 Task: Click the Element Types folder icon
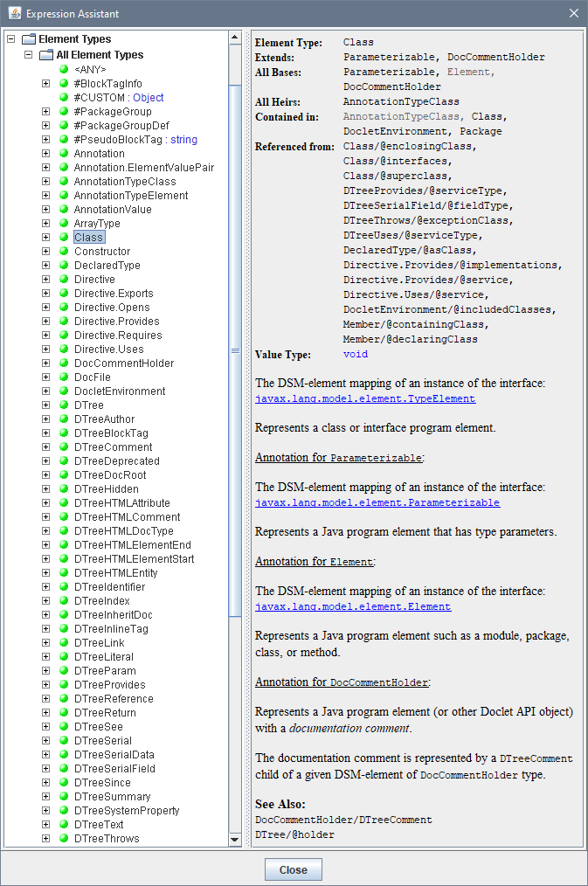point(28,39)
